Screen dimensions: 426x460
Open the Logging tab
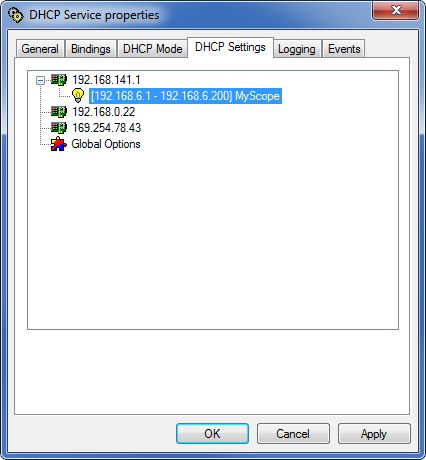297,49
